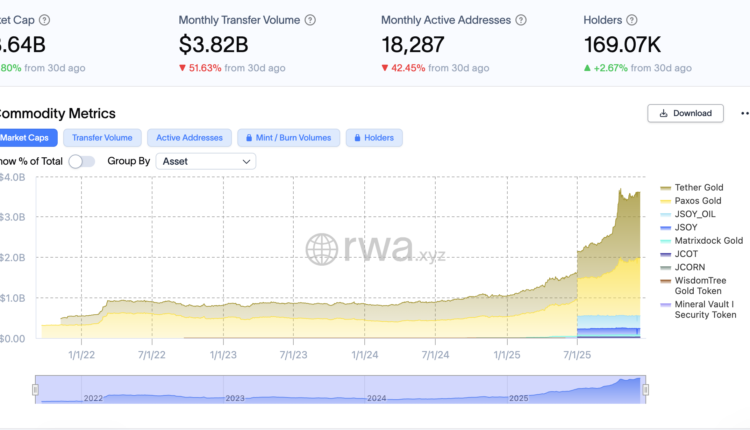Open the more options ellipsis menu
Screen dimensions: 750x430
(743, 113)
